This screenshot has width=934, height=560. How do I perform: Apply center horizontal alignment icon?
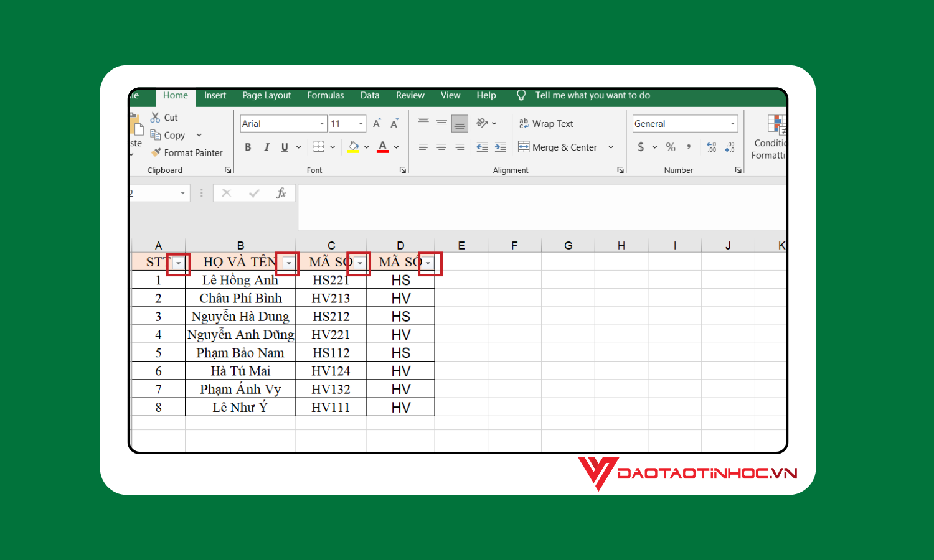click(441, 147)
